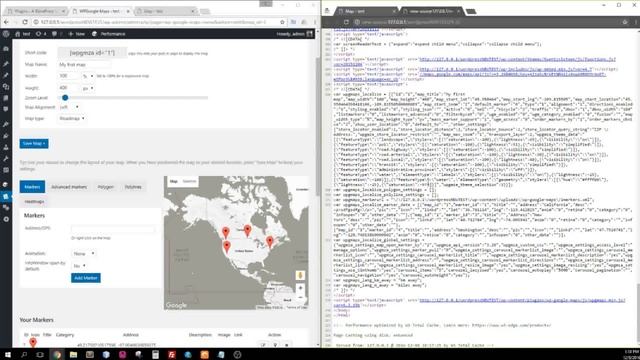This screenshot has height=360, width=640.
Task: Zoom out on the map with minus
Action: (300, 298)
